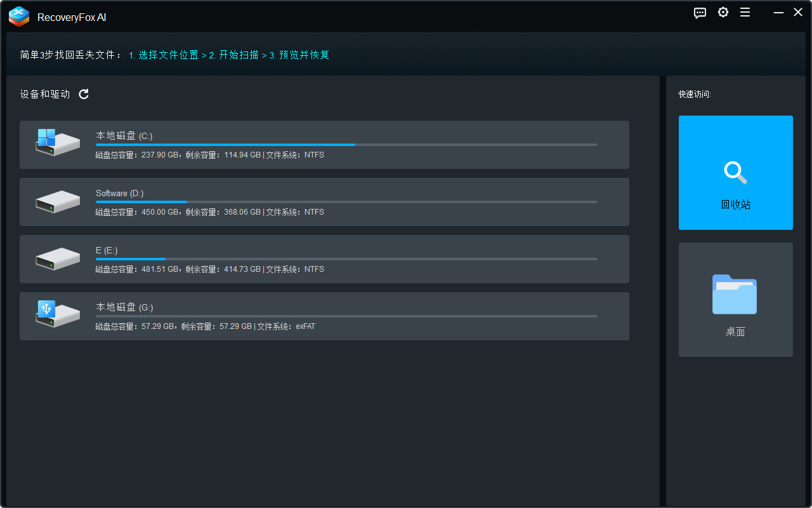Screen dimensions: 812x508
Task: Click the G: drive capacity details text
Action: point(205,326)
